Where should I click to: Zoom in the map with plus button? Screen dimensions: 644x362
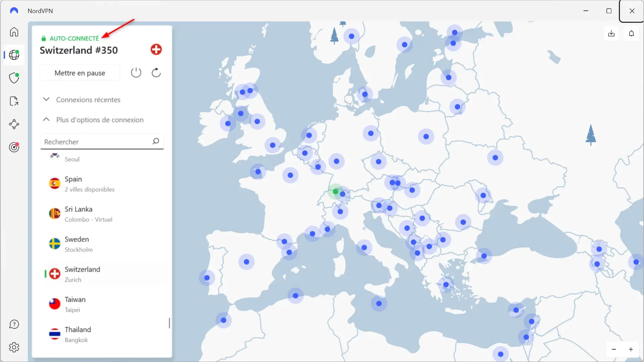pyautogui.click(x=631, y=349)
